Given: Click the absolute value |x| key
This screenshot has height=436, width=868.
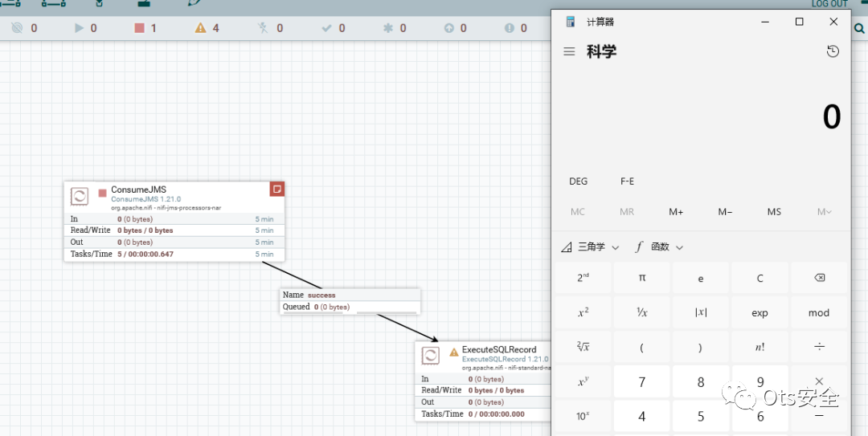Looking at the screenshot, I should [x=700, y=312].
